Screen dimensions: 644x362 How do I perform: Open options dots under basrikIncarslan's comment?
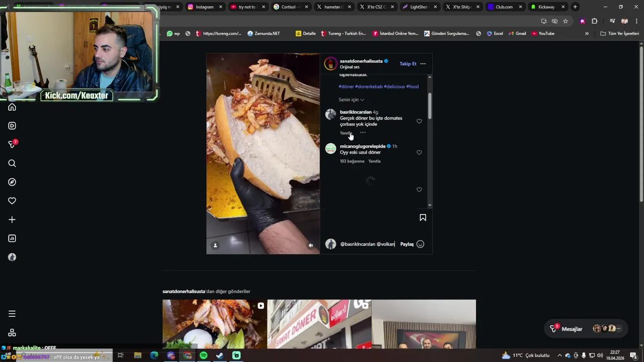363,133
